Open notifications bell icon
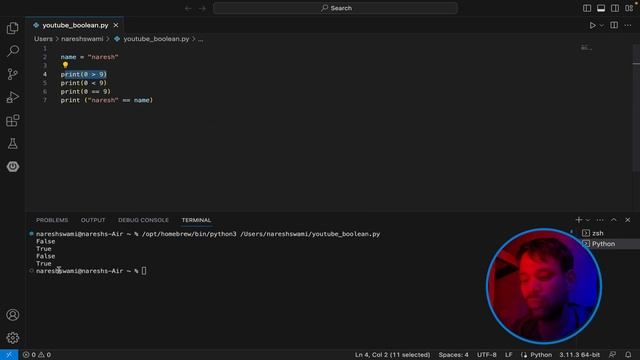Screen dimensions: 640x360 [628, 355]
